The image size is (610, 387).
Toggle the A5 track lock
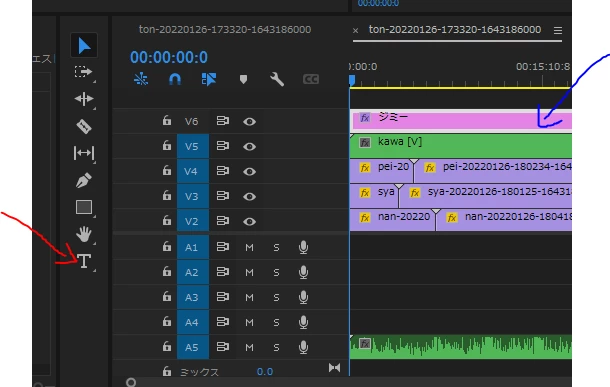click(x=167, y=346)
